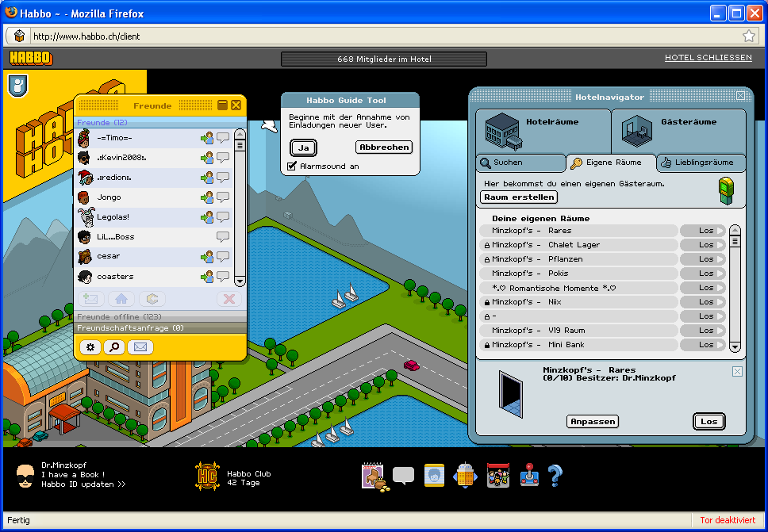The width and height of the screenshot is (768, 532).
Task: Click Los for Minzkopf's - Mini Bank
Action: pos(703,345)
